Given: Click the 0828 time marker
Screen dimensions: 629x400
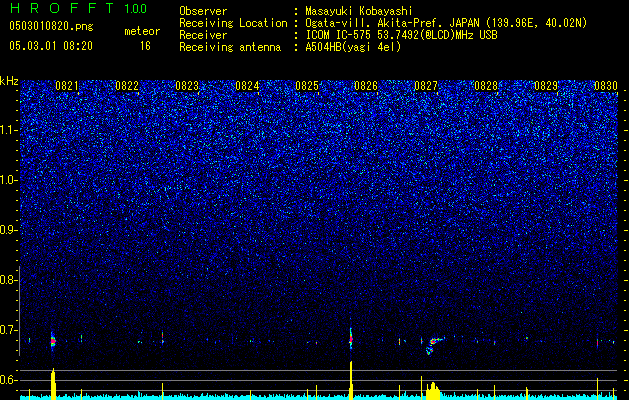Looking at the screenshot, I should point(486,86).
